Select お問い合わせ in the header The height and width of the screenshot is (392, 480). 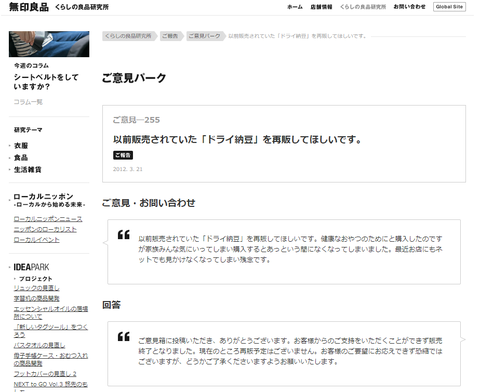409,7
